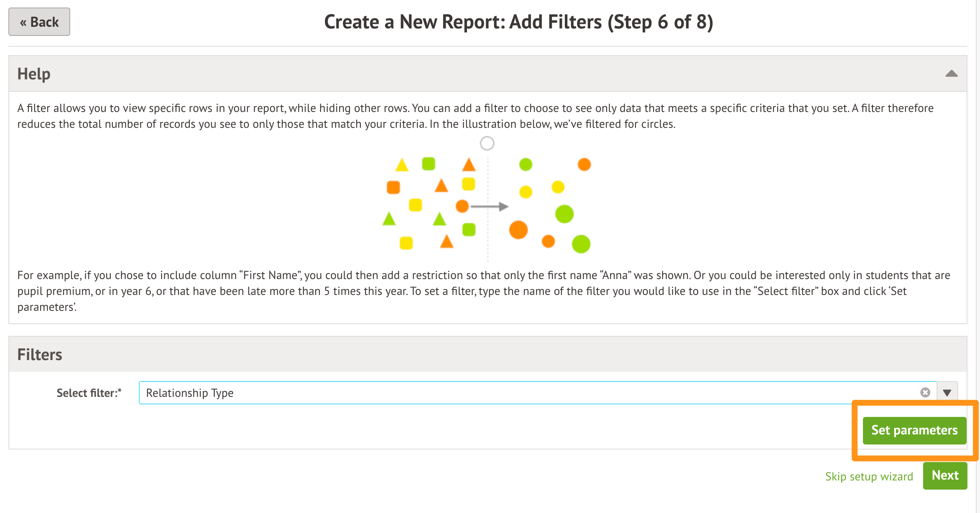Click the first help paragraph about filters
Screen dimensions: 980x513
[475, 116]
